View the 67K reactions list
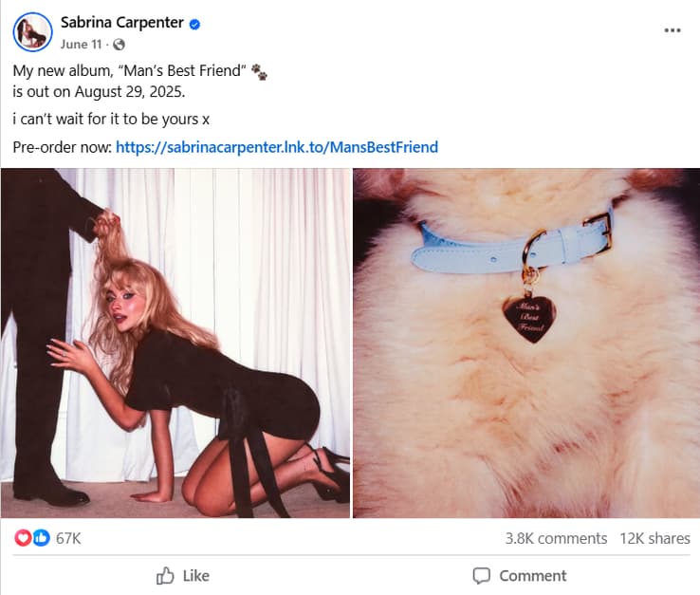The height and width of the screenshot is (595, 700). tap(68, 538)
